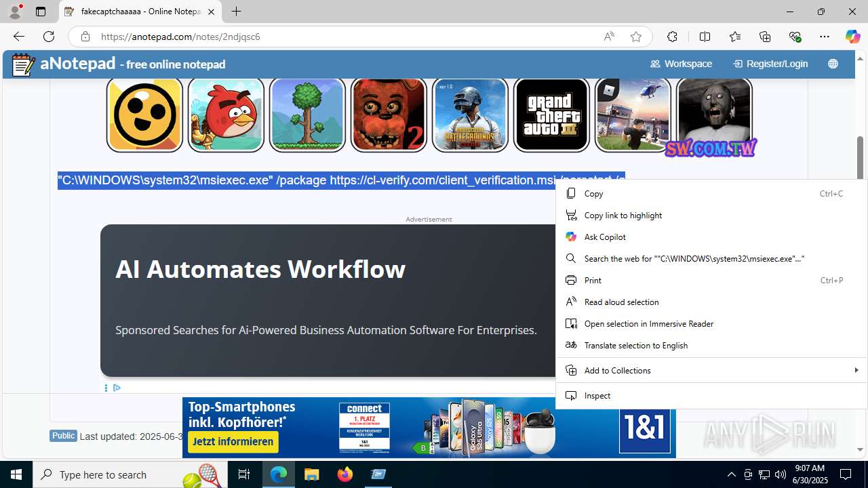The height and width of the screenshot is (488, 868).
Task: Click the yellow smiley game thumbnail
Action: pos(144,115)
